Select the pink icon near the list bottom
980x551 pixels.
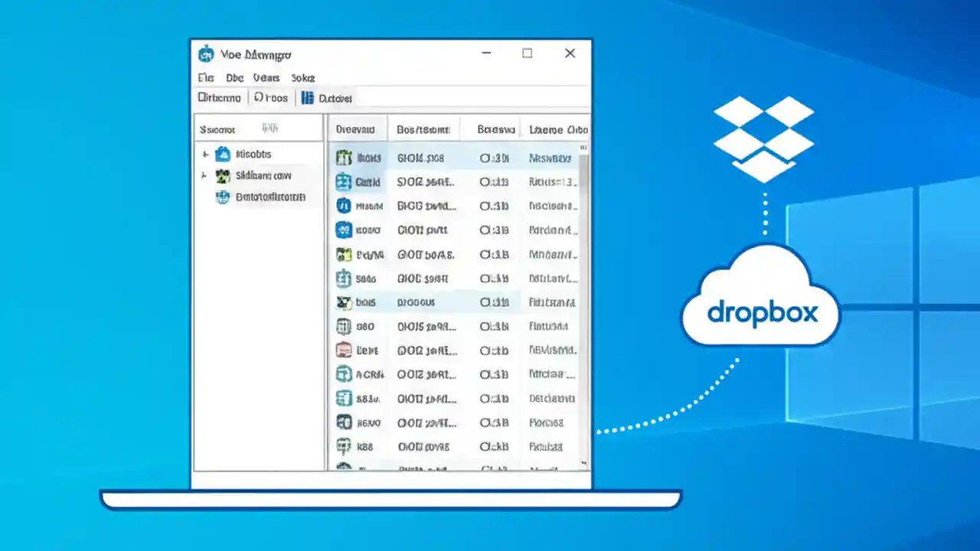345,350
